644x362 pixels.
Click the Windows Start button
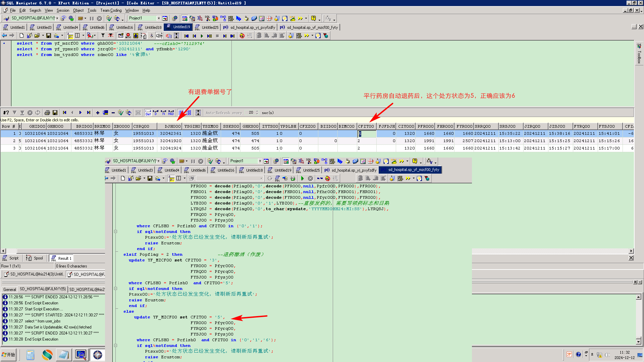point(9,355)
